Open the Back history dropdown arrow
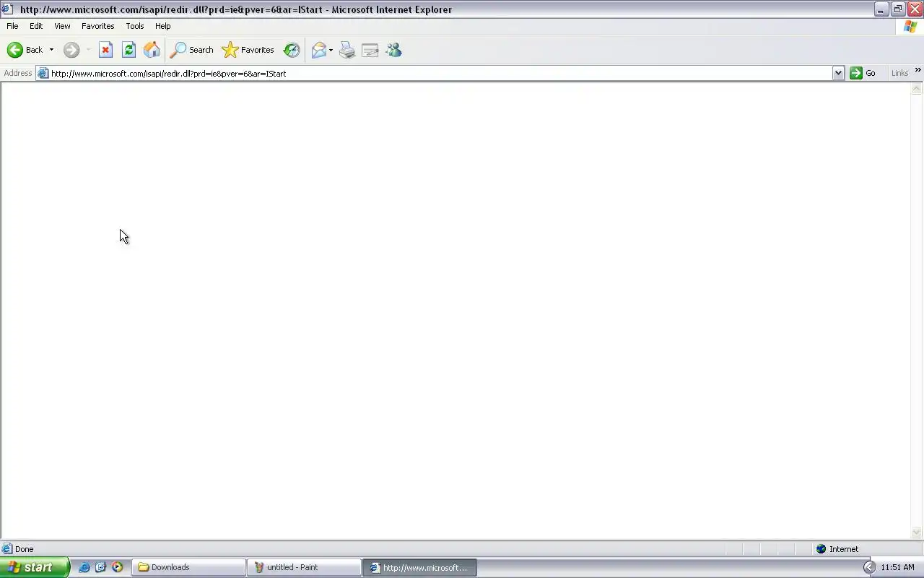Image resolution: width=924 pixels, height=578 pixels. click(x=51, y=50)
